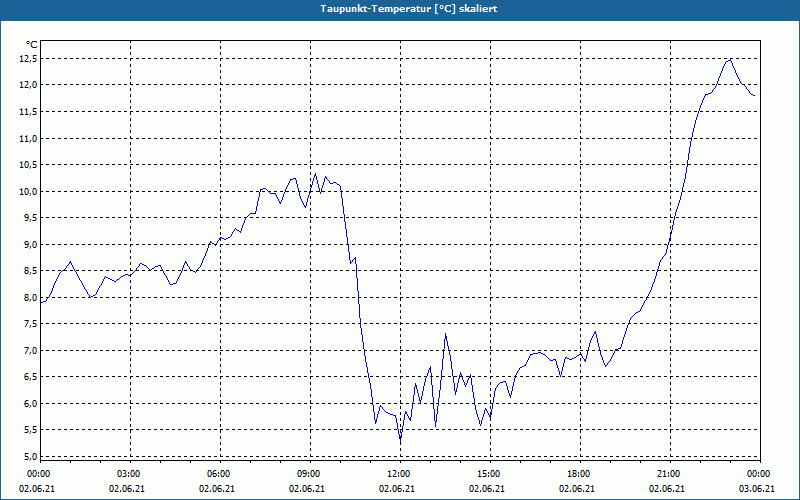Viewport: 800px width, 500px height.
Task: Select the 7,5 y-axis label
Action: 30,324
